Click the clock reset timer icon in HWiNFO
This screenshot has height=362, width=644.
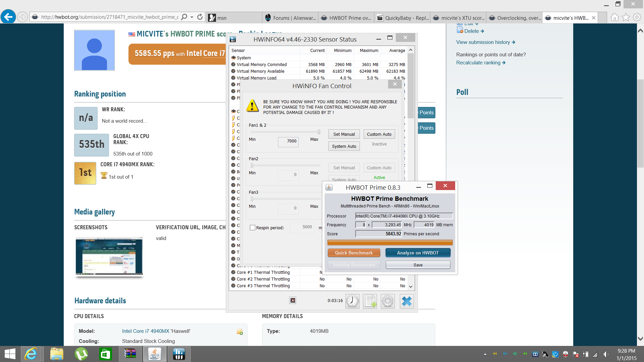coord(353,301)
